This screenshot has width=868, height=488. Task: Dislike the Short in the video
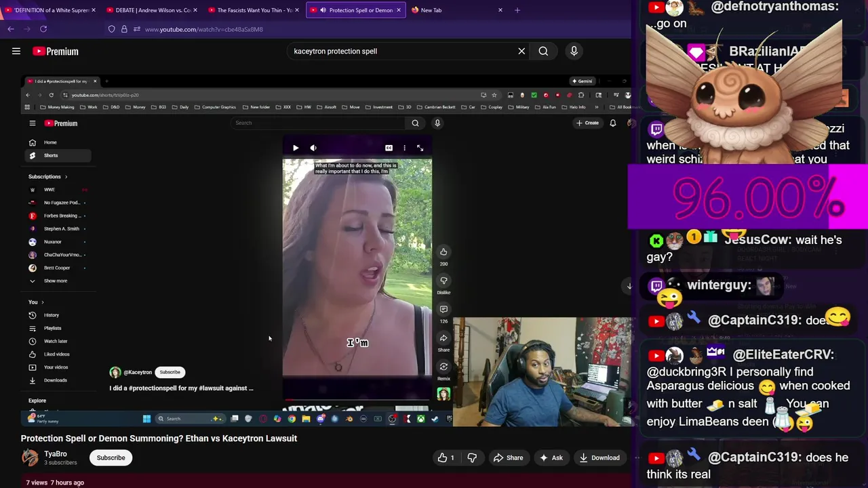point(443,281)
